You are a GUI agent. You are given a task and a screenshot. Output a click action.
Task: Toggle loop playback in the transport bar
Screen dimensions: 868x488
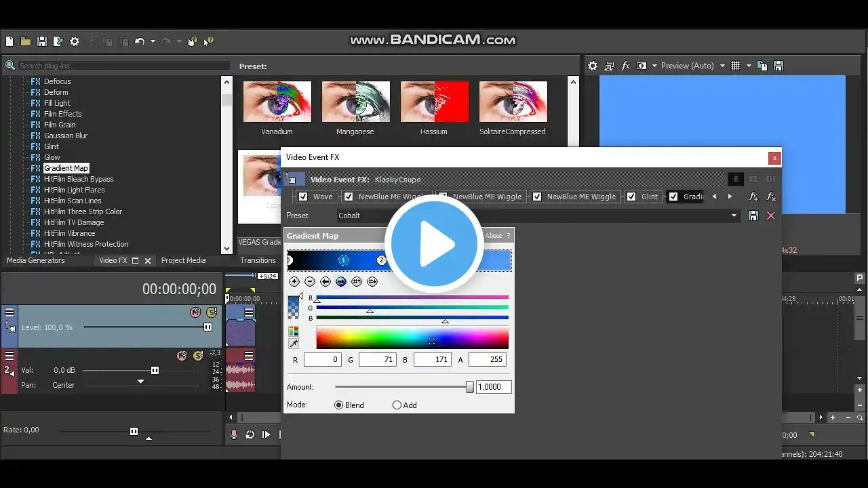point(250,434)
